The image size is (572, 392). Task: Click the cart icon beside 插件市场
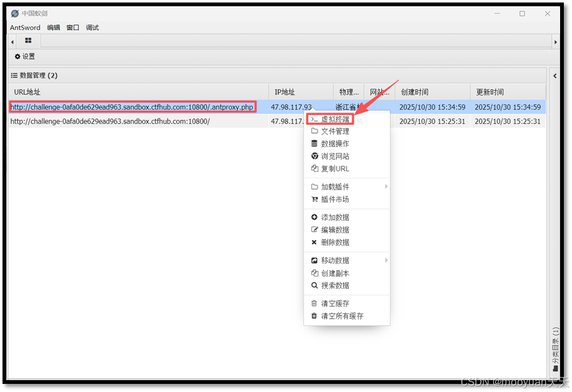[x=314, y=199]
